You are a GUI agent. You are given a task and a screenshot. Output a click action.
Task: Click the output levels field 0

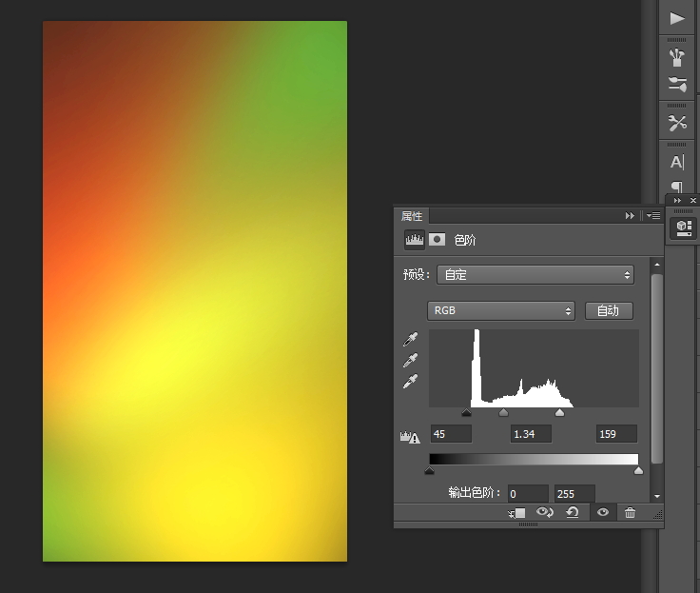pyautogui.click(x=528, y=494)
